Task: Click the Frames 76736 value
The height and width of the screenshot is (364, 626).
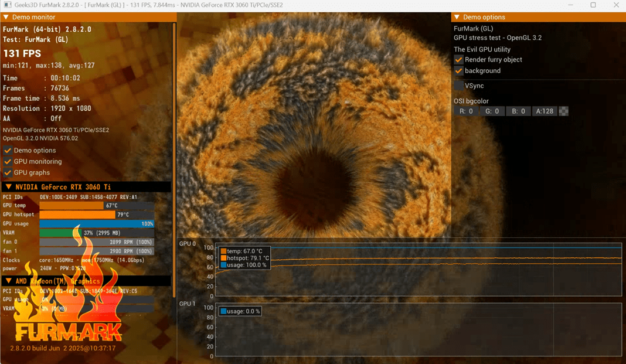Action: tap(59, 88)
